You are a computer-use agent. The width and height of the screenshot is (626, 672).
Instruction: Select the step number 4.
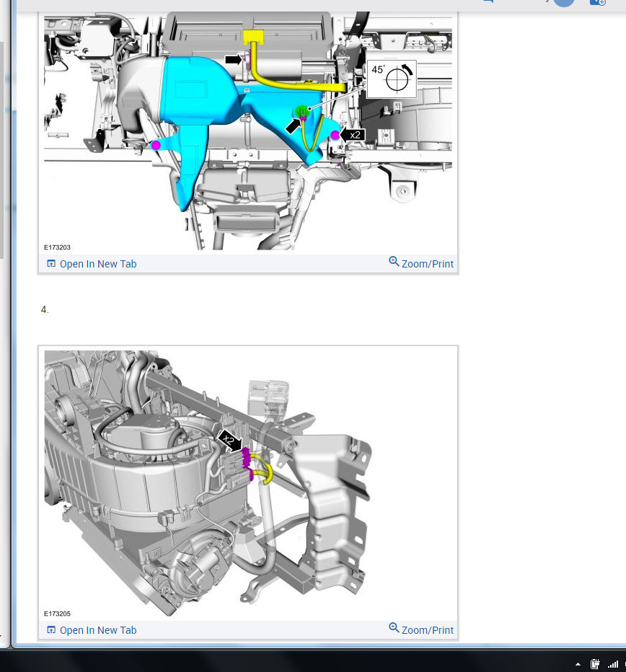coord(45,309)
